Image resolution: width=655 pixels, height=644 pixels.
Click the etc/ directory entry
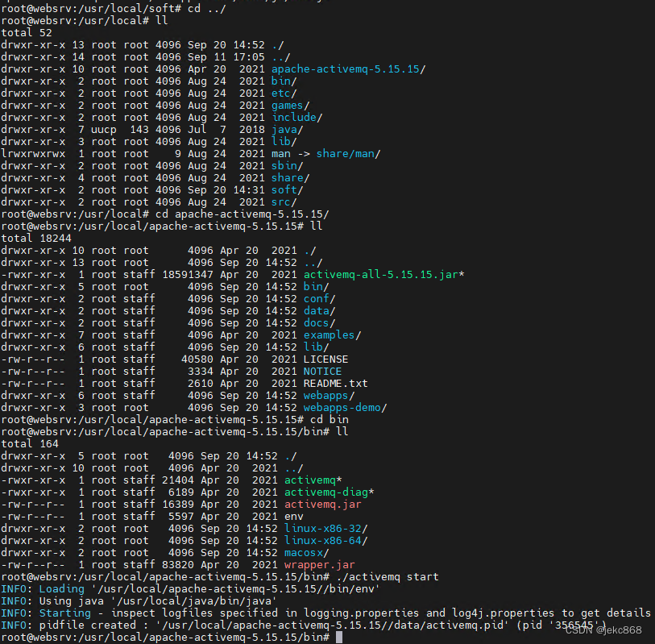pyautogui.click(x=284, y=93)
